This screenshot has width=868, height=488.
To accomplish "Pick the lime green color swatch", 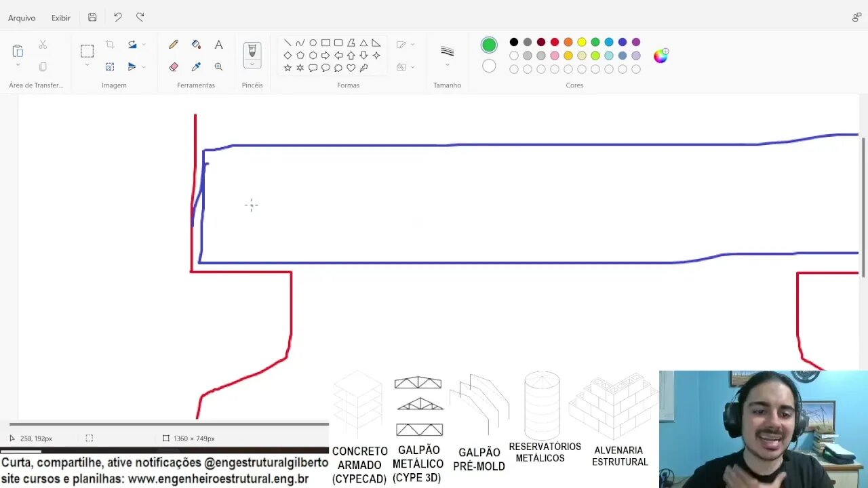I will pyautogui.click(x=595, y=56).
